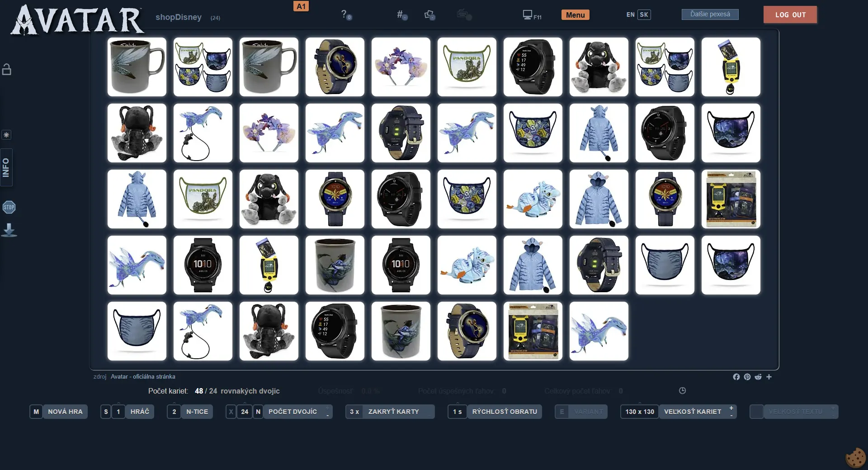
Task: Click the shuffle cards icon
Action: coord(429,15)
